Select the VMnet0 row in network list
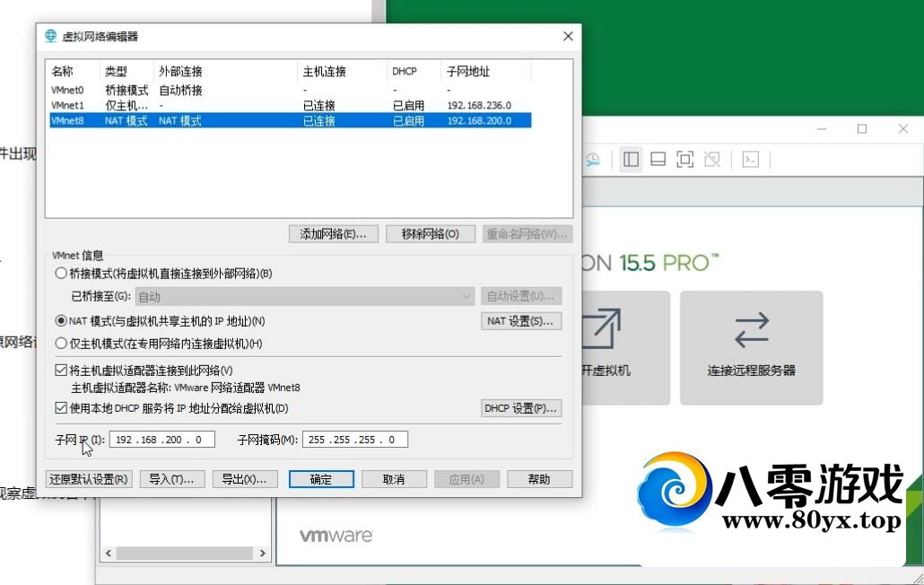Viewport: 924px width, 585px height. coord(291,90)
